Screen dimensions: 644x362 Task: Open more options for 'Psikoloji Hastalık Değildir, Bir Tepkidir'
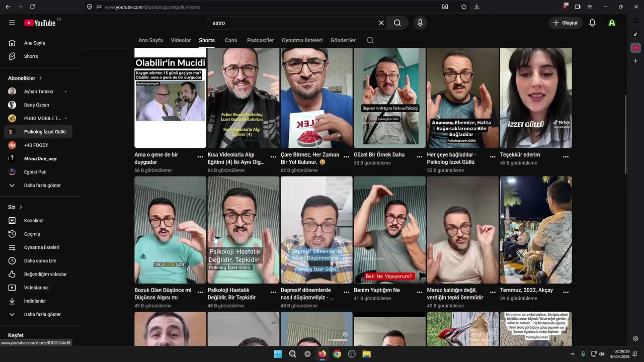pos(273,292)
